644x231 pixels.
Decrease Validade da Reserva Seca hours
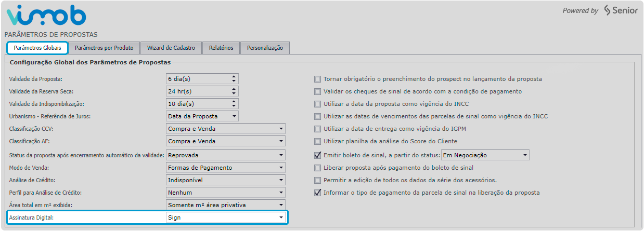coord(234,93)
